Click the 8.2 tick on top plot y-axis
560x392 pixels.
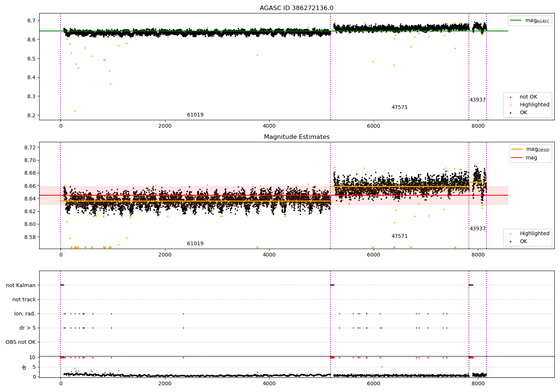[x=32, y=115]
